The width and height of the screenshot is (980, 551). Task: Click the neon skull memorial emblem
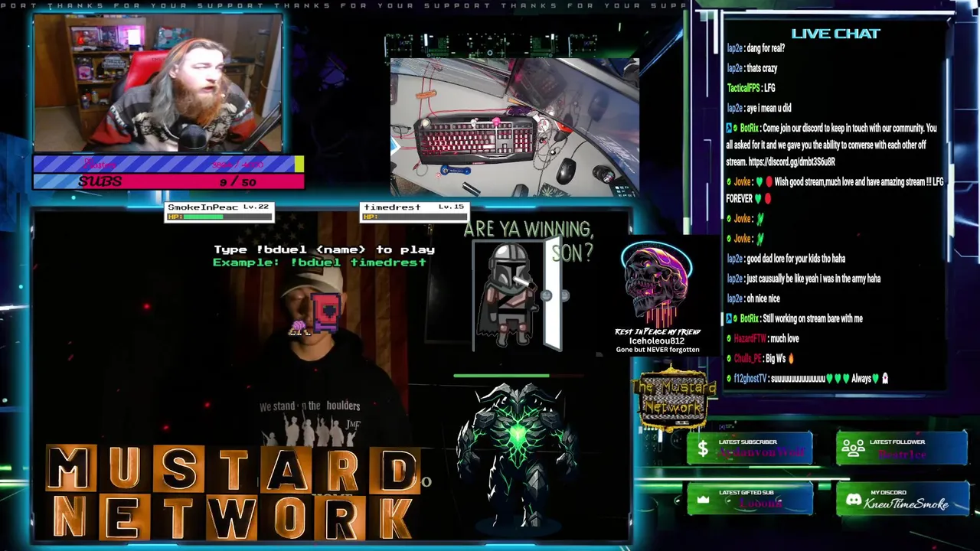click(657, 285)
